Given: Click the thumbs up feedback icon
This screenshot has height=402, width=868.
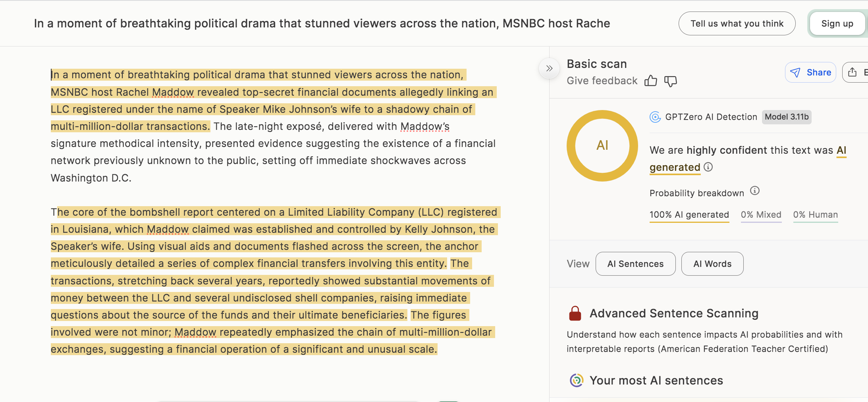Looking at the screenshot, I should pyautogui.click(x=650, y=81).
